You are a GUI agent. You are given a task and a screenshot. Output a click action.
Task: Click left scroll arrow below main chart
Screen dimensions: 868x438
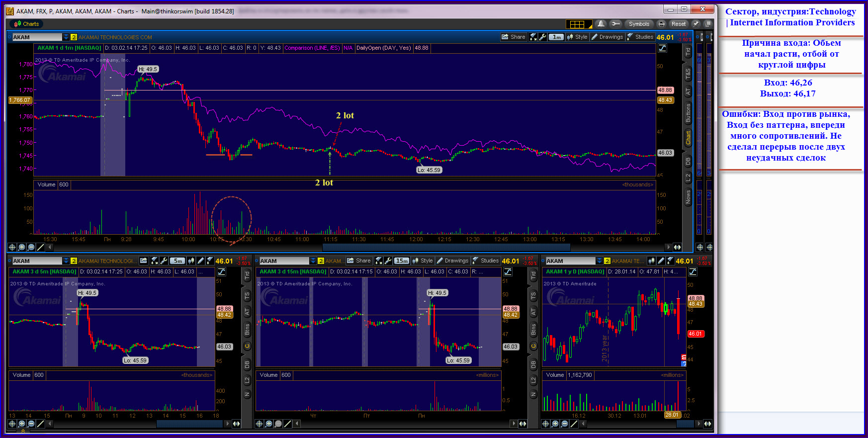[x=49, y=247]
